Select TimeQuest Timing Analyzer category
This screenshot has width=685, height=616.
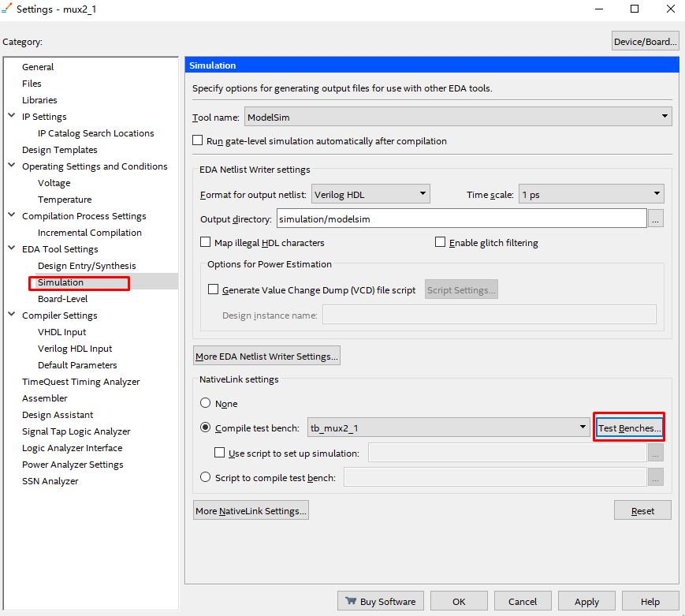click(81, 382)
